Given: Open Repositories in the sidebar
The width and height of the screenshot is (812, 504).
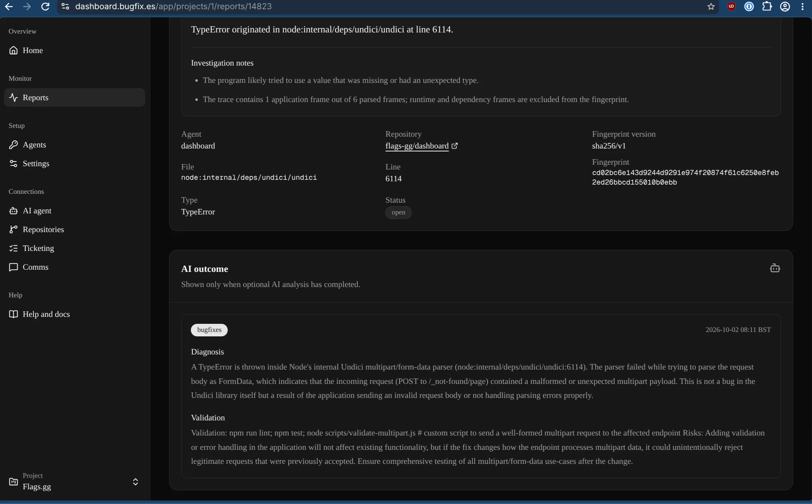Looking at the screenshot, I should tap(74, 229).
